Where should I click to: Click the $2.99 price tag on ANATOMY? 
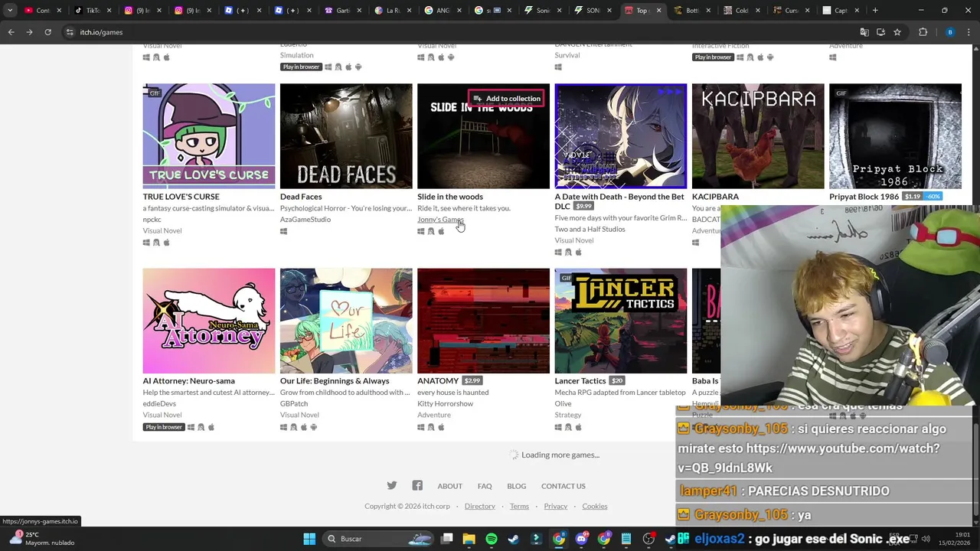coord(472,380)
